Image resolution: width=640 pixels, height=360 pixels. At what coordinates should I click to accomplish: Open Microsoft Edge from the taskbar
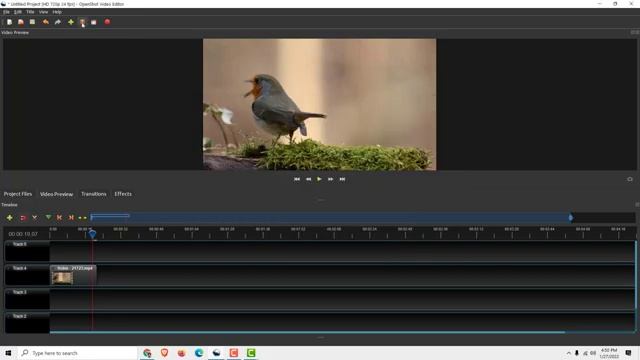[199, 353]
